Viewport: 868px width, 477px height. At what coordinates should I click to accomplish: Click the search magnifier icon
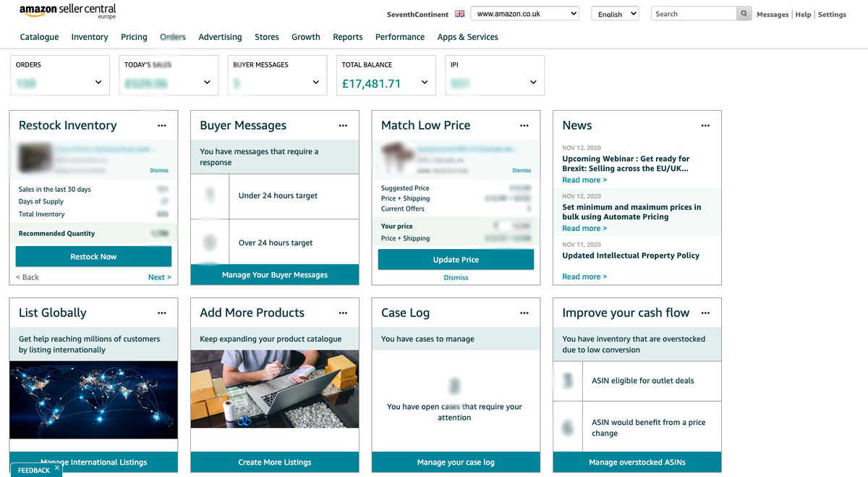[x=744, y=14]
